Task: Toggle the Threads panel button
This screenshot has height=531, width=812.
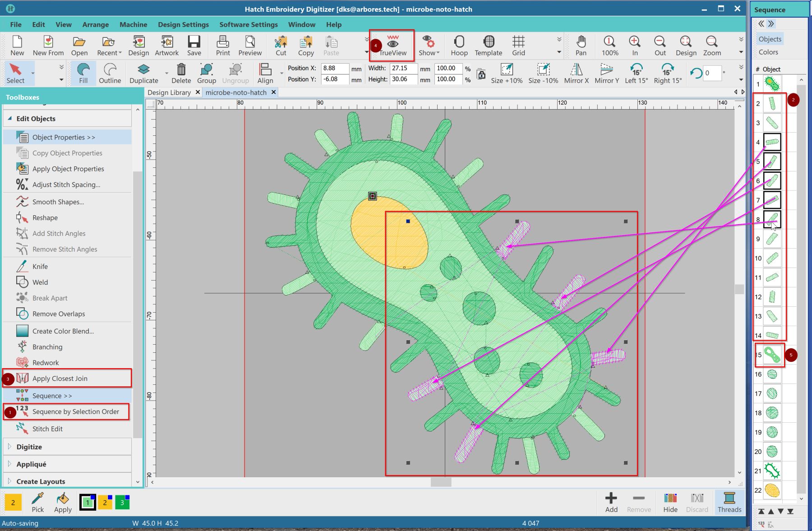Action: [x=729, y=502]
